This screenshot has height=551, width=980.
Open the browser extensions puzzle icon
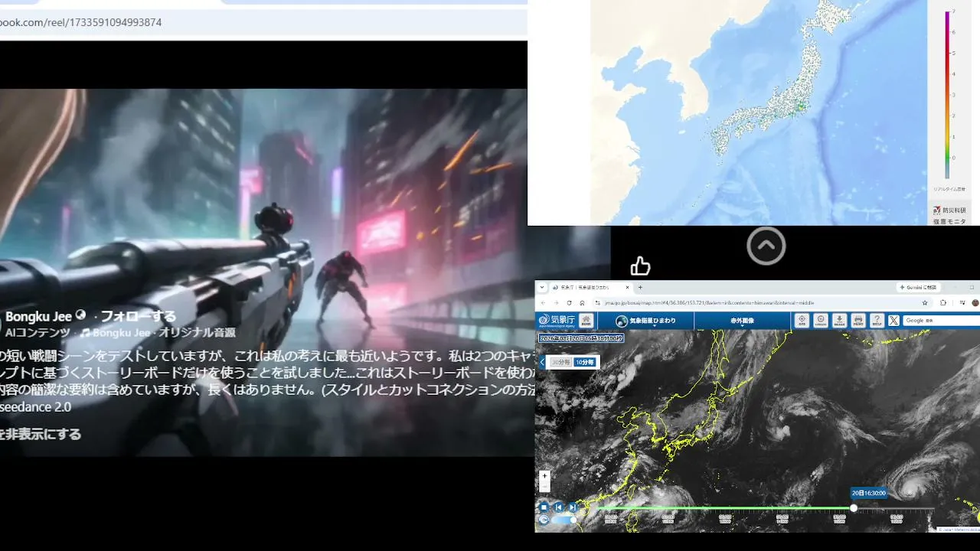point(943,303)
